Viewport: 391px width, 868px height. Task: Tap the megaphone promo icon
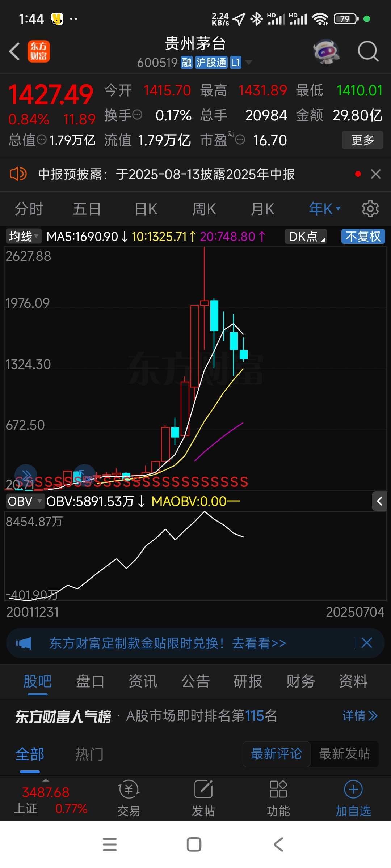coord(24,643)
